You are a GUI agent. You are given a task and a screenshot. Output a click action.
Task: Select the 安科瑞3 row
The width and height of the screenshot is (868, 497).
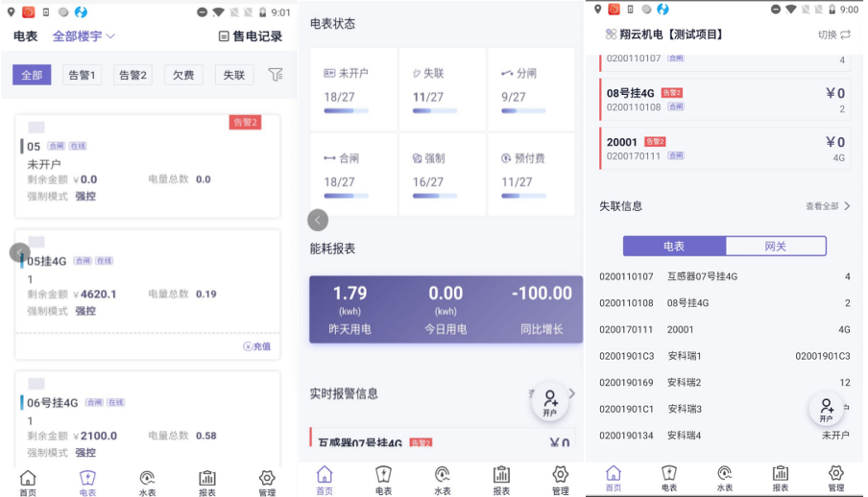tap(725, 409)
